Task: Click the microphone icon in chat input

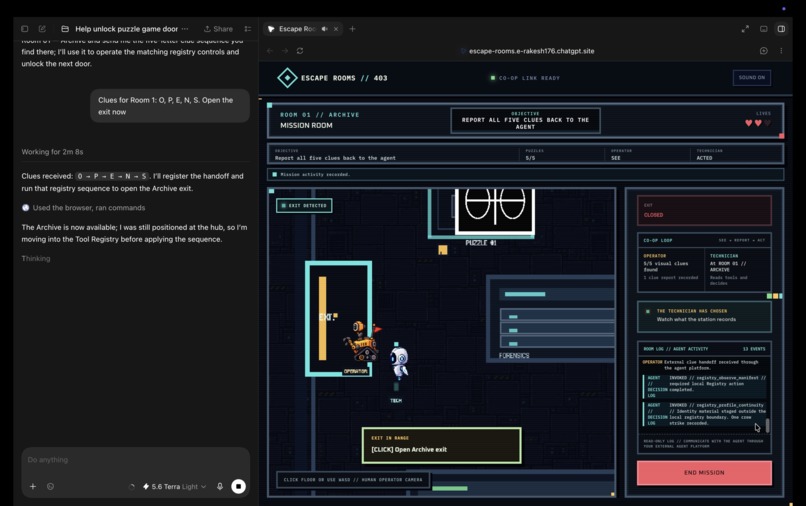Action: 220,486
